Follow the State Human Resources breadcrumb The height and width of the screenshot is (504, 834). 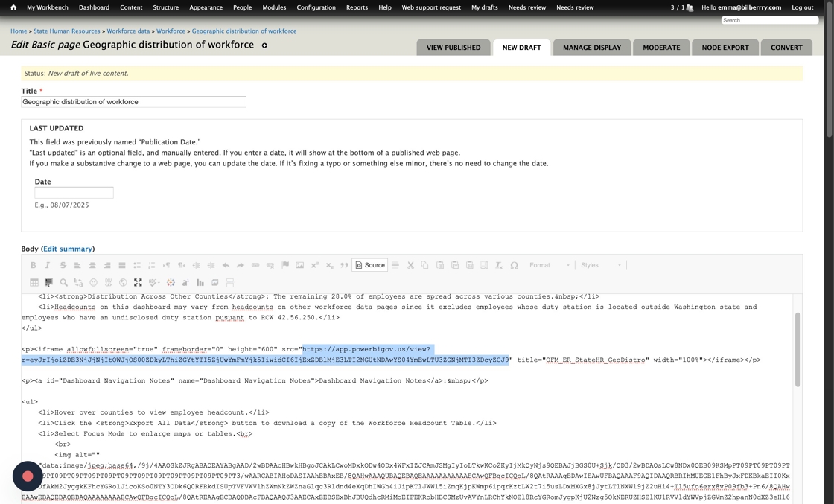[66, 31]
